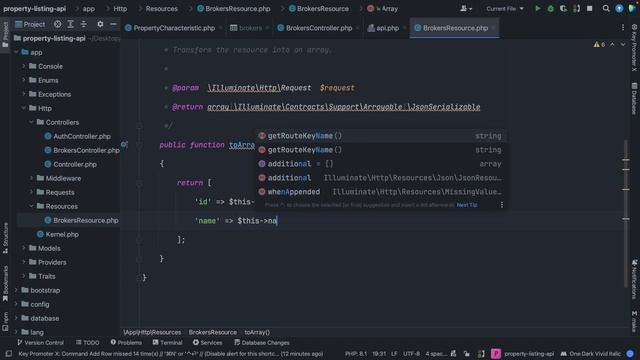This screenshot has width=640, height=360.
Task: Click the yellow warning inspections indicator
Action: pos(599,44)
